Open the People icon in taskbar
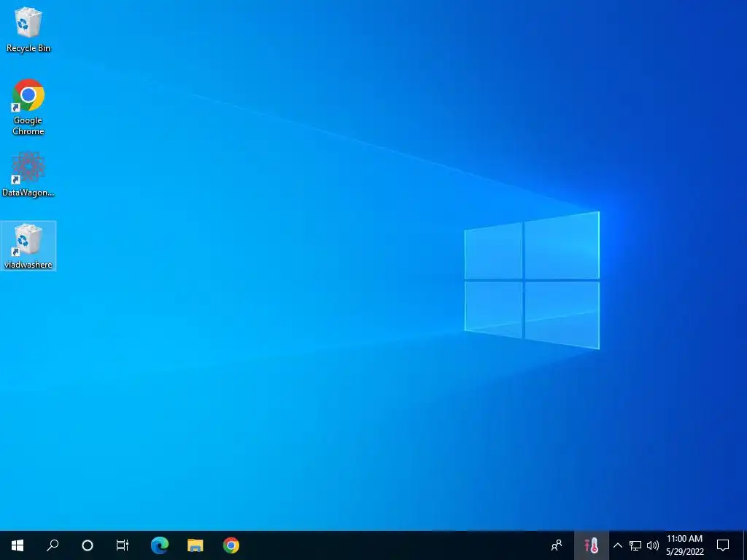This screenshot has height=560, width=747. click(557, 545)
